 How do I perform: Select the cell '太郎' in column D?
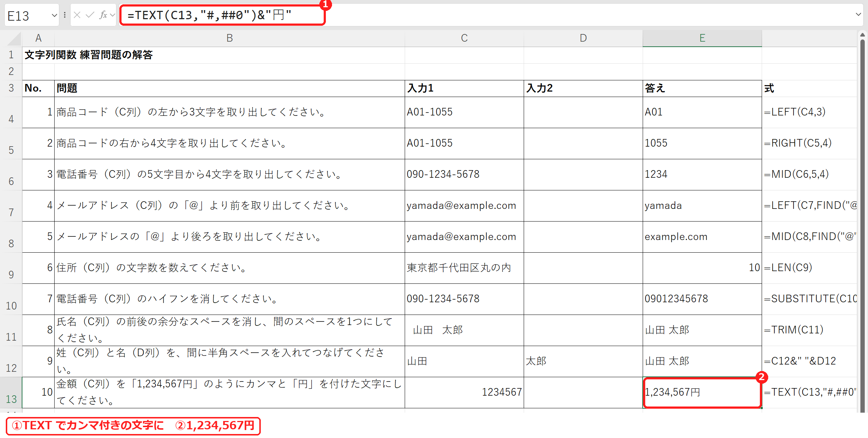pos(583,361)
